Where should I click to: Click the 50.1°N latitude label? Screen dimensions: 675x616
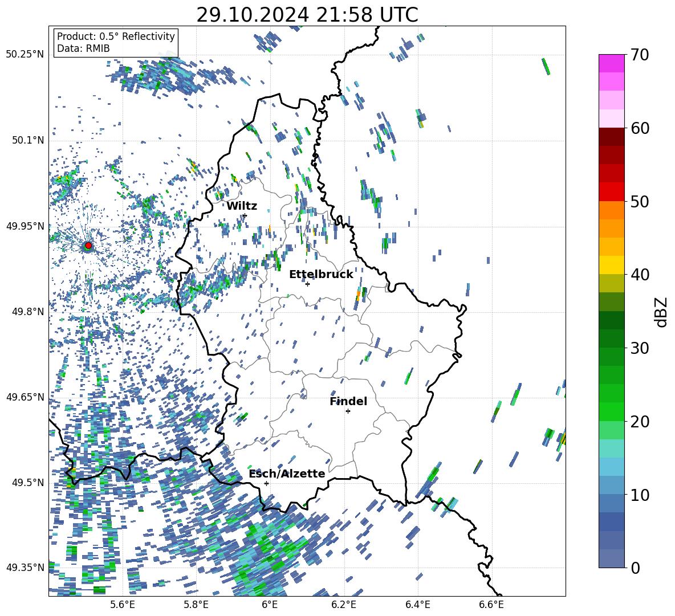point(27,140)
